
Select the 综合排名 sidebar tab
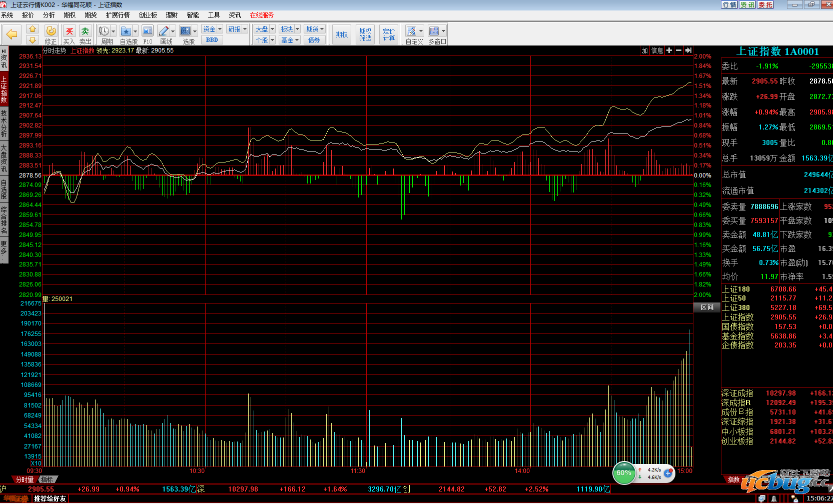pyautogui.click(x=4, y=220)
